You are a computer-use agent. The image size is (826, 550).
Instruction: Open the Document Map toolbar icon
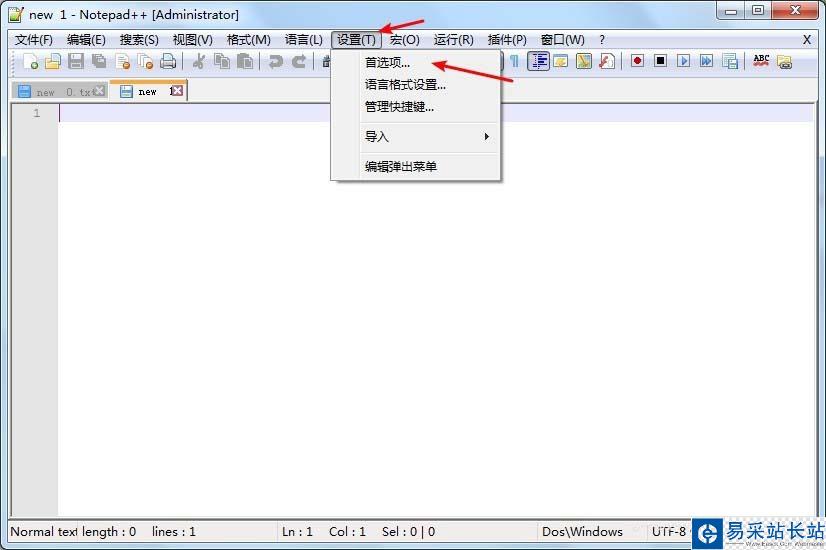[584, 62]
